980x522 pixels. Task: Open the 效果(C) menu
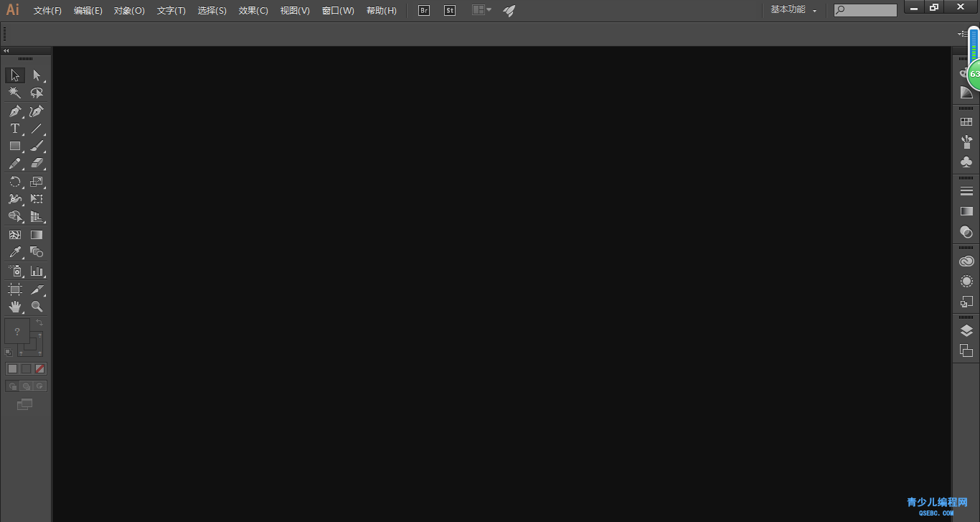[x=253, y=11]
